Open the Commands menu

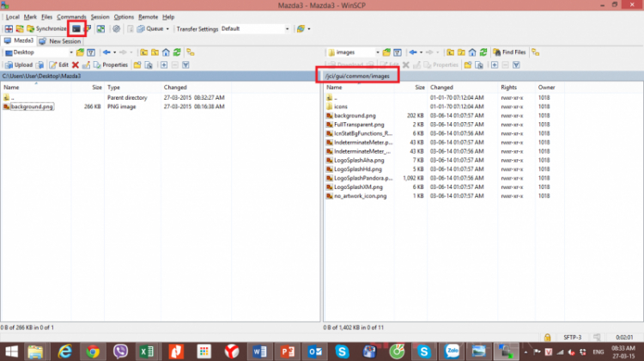71,17
